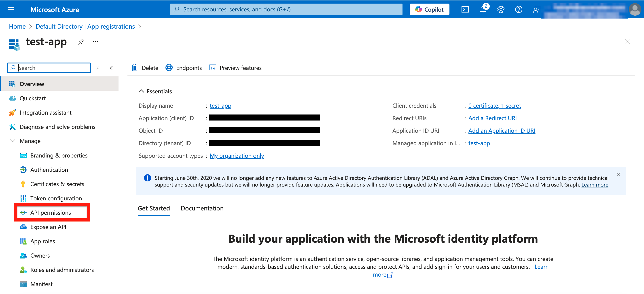Open the help question mark

coord(519,9)
